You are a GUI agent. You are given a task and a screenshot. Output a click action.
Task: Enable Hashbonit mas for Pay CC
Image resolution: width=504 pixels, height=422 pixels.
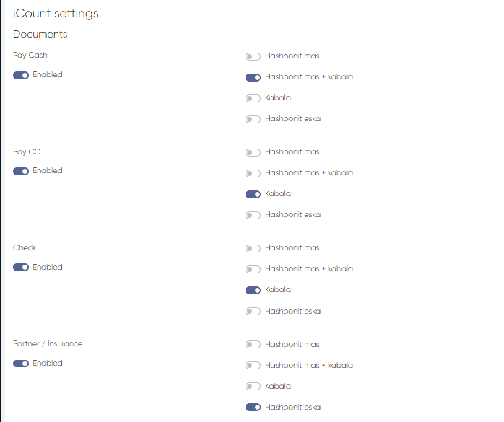point(253,152)
